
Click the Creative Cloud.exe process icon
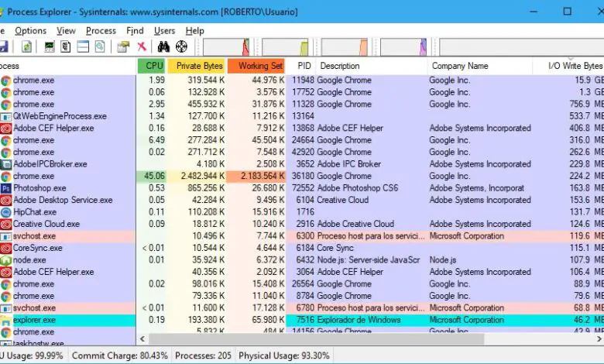pyautogui.click(x=5, y=224)
